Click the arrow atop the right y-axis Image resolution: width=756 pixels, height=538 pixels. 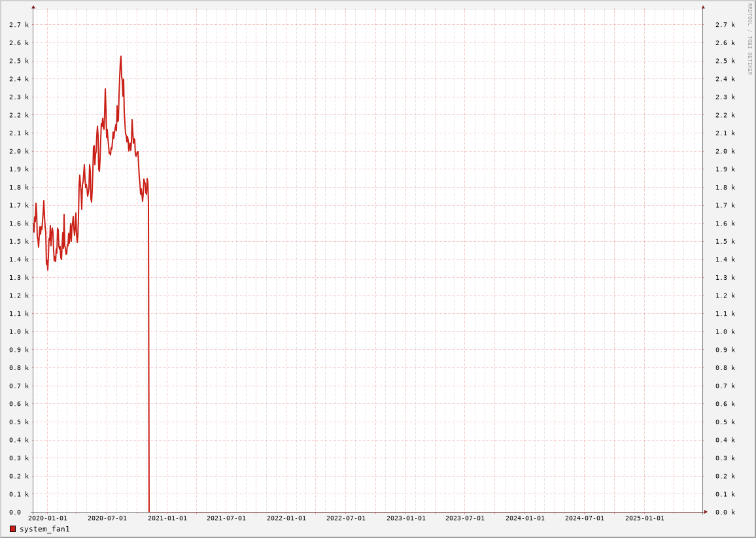tap(703, 7)
